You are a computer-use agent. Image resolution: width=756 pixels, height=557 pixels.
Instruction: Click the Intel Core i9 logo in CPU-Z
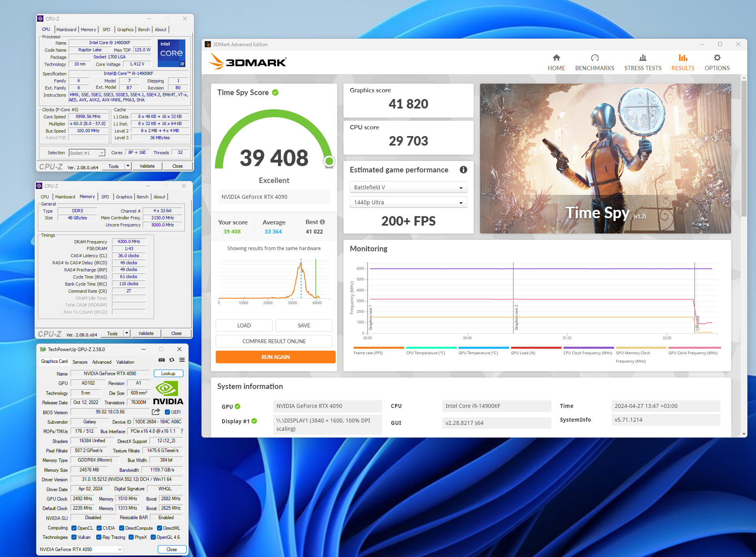[x=172, y=53]
